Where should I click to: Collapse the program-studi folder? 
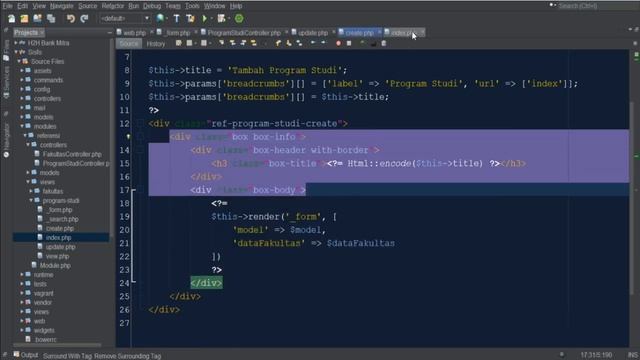click(31, 200)
